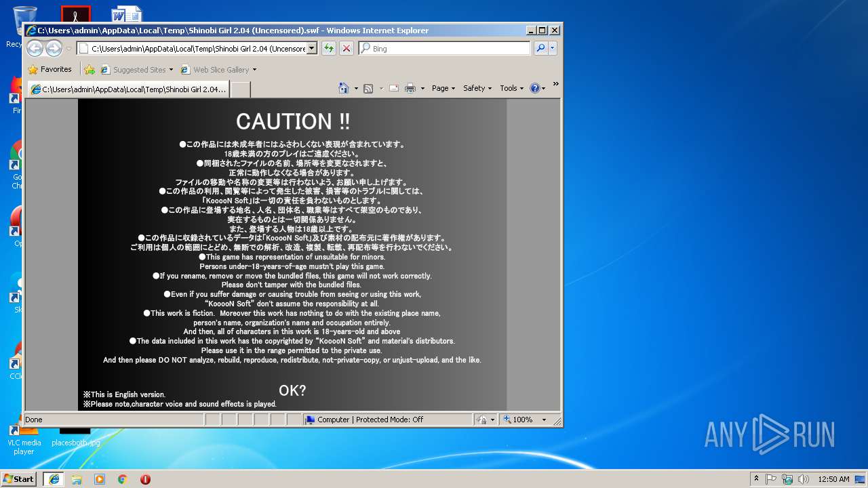The width and height of the screenshot is (868, 488).
Task: Click the volume speaker tray icon
Action: pos(804,479)
